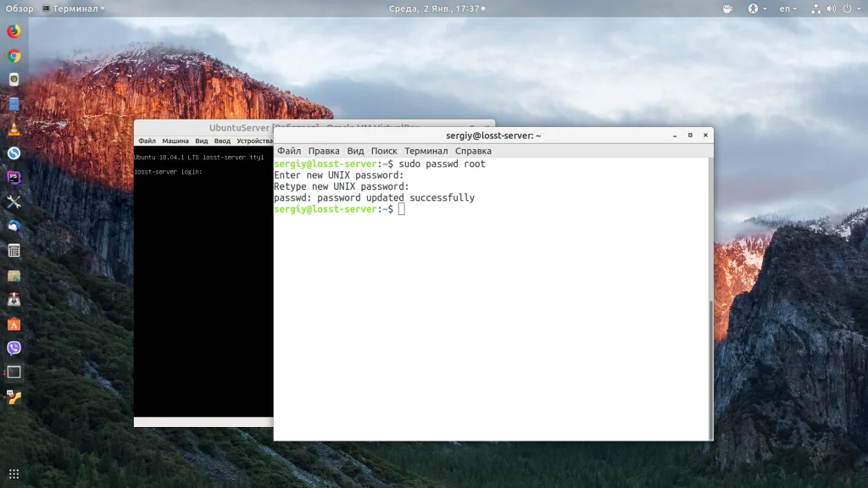Screen dimensions: 868x488
Task: Open the Файл menu in terminal
Action: [289, 151]
